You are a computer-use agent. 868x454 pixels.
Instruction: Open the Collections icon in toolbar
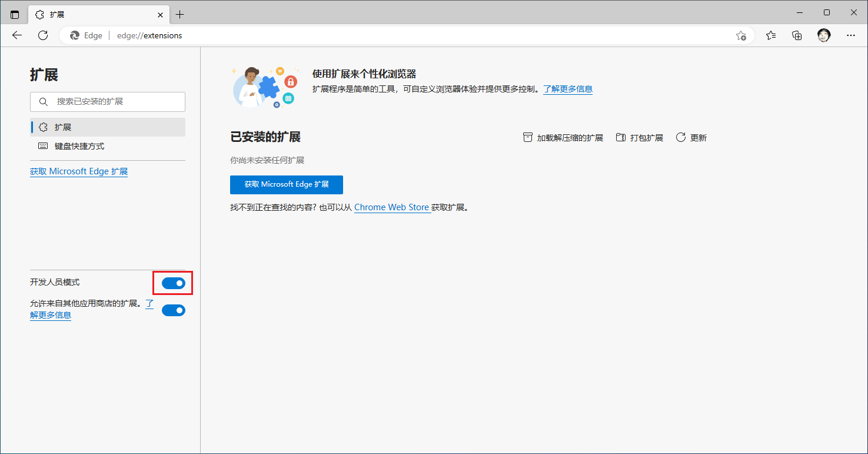pos(797,35)
